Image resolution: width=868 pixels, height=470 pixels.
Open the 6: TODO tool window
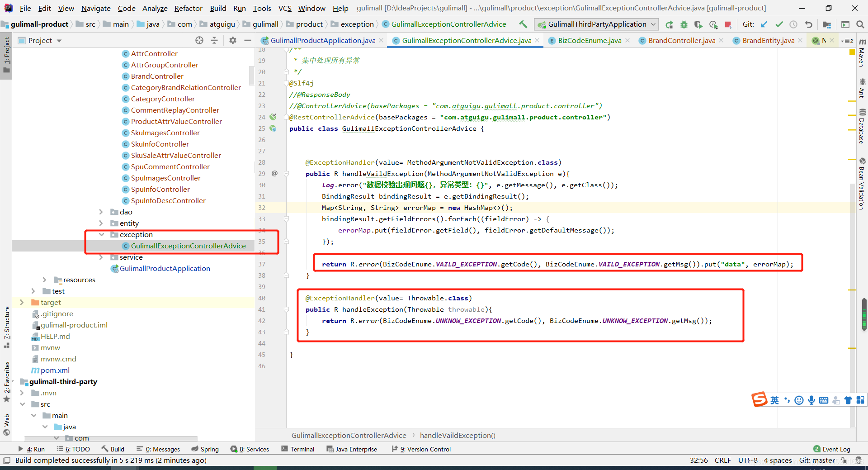point(73,449)
